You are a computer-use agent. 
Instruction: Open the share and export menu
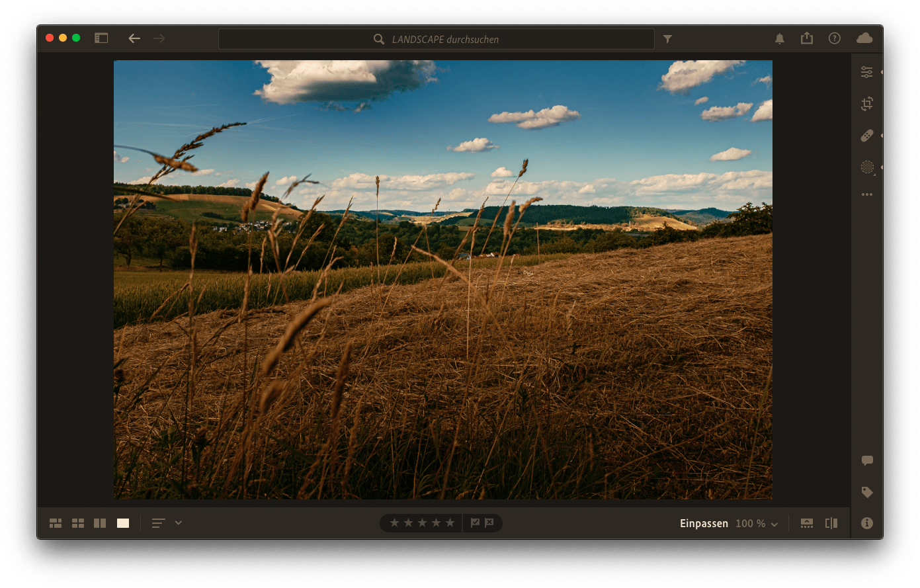[x=807, y=38]
